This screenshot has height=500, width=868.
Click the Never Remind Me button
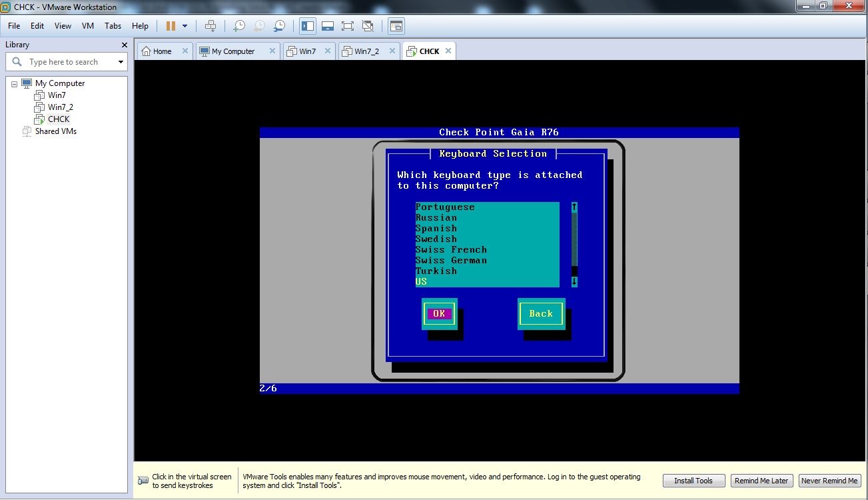click(829, 481)
